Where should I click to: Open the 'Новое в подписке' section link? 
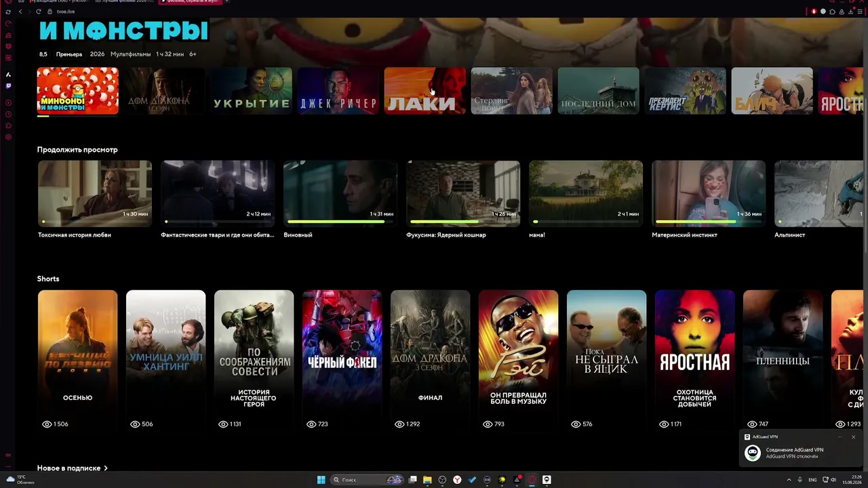point(73,468)
